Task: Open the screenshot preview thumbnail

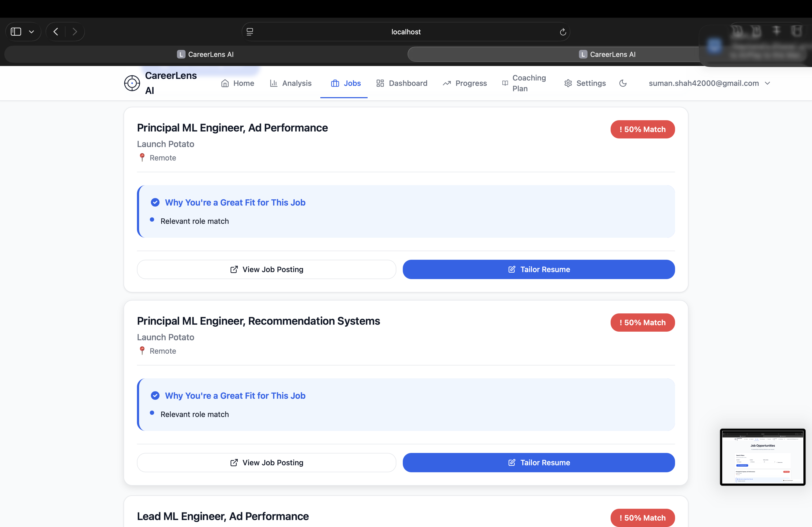Action: (762, 457)
